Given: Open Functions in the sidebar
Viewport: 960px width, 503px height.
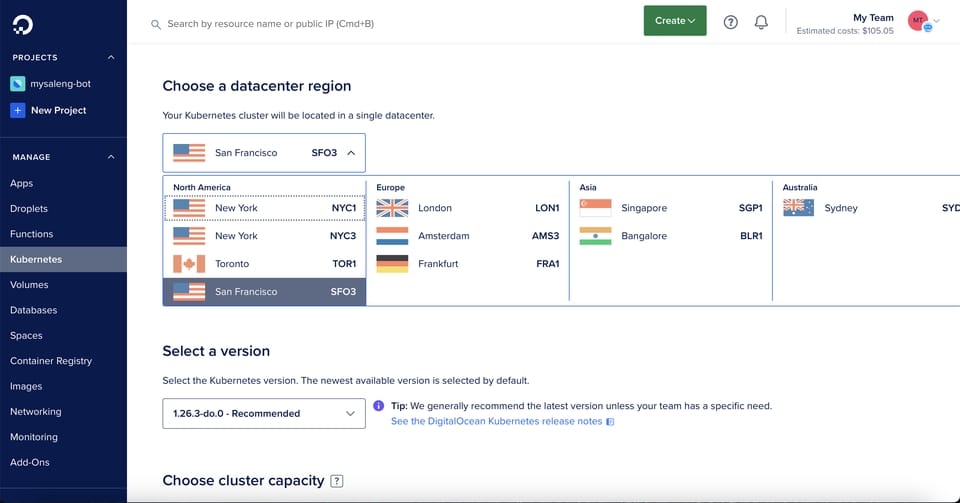Looking at the screenshot, I should 31,234.
